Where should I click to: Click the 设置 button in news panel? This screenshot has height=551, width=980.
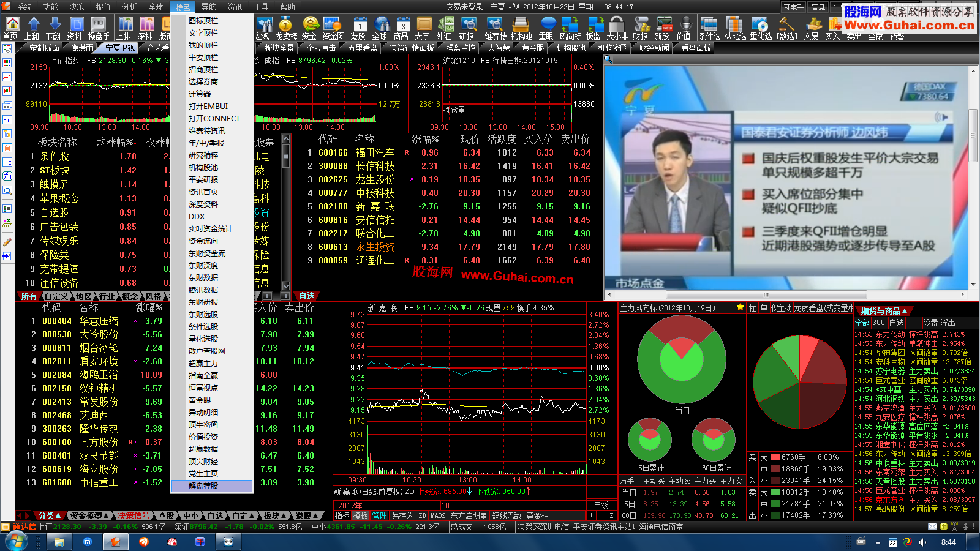pyautogui.click(x=930, y=323)
